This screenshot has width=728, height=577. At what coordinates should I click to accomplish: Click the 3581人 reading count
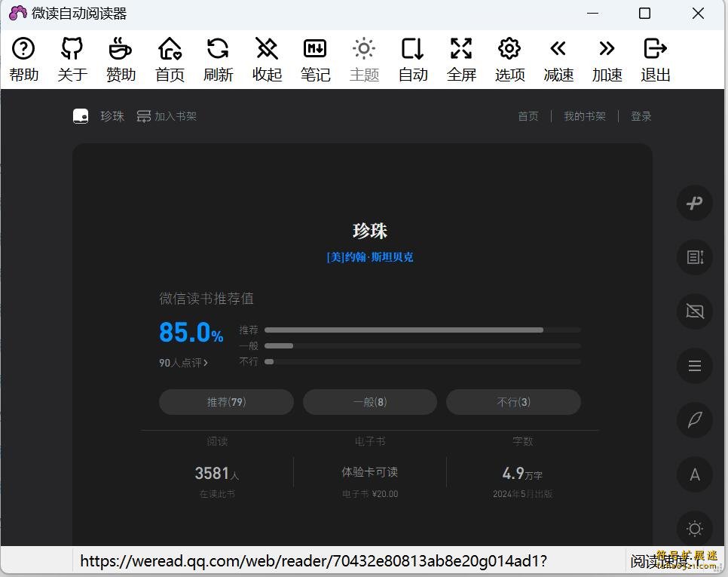point(217,474)
